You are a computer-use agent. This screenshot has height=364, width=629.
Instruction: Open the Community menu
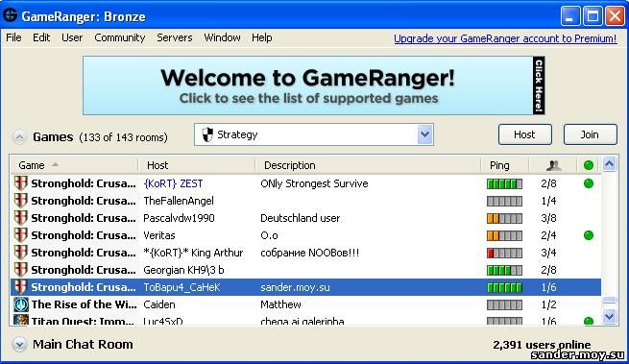click(x=119, y=37)
